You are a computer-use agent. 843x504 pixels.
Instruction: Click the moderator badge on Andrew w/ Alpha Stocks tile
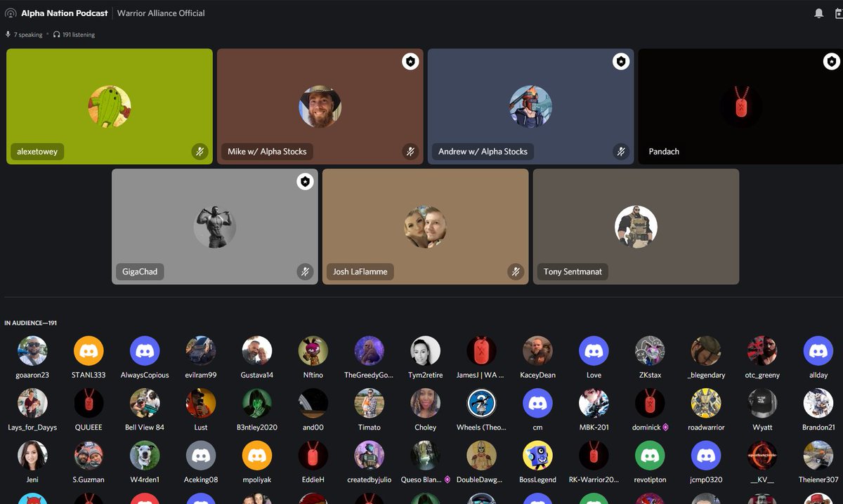click(621, 61)
